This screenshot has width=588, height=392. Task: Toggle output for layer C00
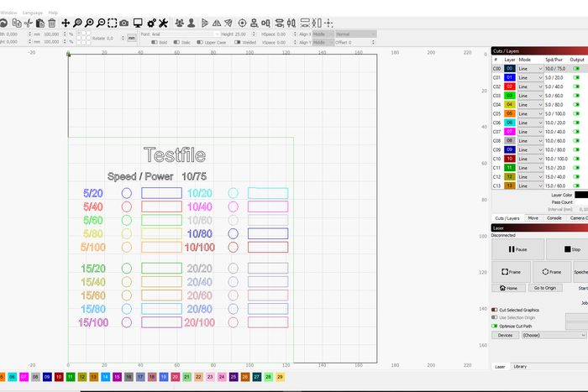point(576,68)
